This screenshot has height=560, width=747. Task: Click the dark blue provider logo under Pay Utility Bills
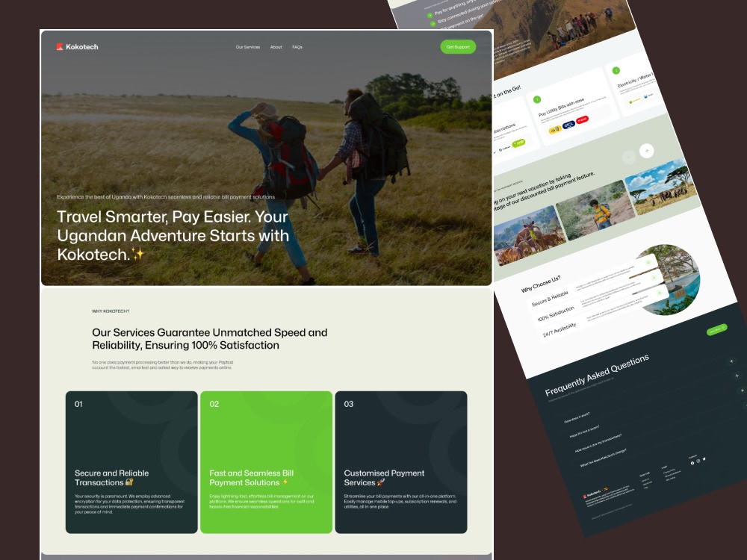pyautogui.click(x=568, y=125)
